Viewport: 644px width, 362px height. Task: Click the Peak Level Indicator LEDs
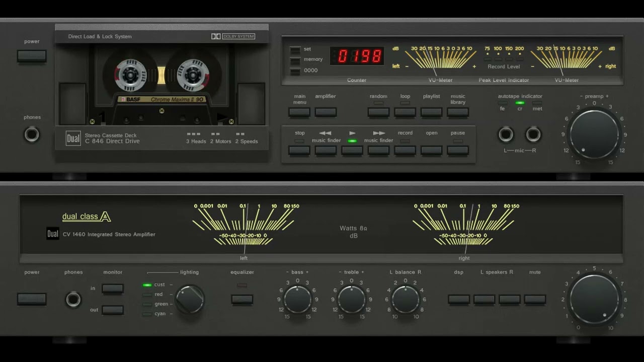(x=503, y=59)
